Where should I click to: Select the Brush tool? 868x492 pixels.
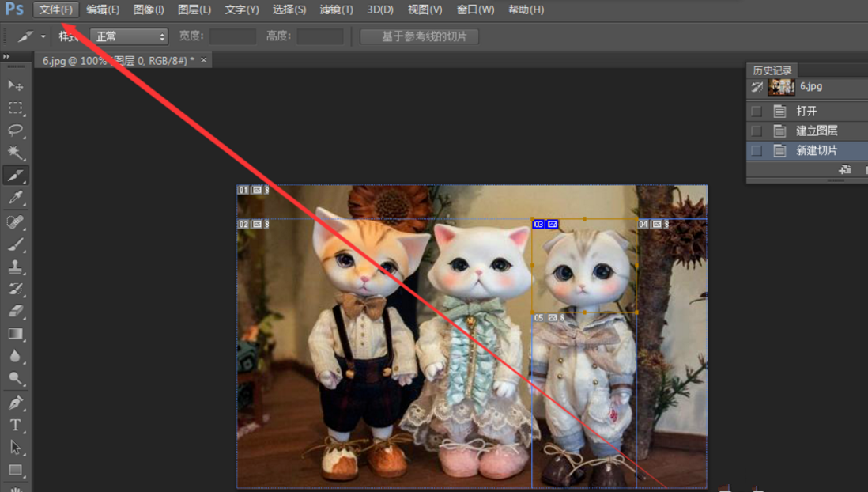15,244
